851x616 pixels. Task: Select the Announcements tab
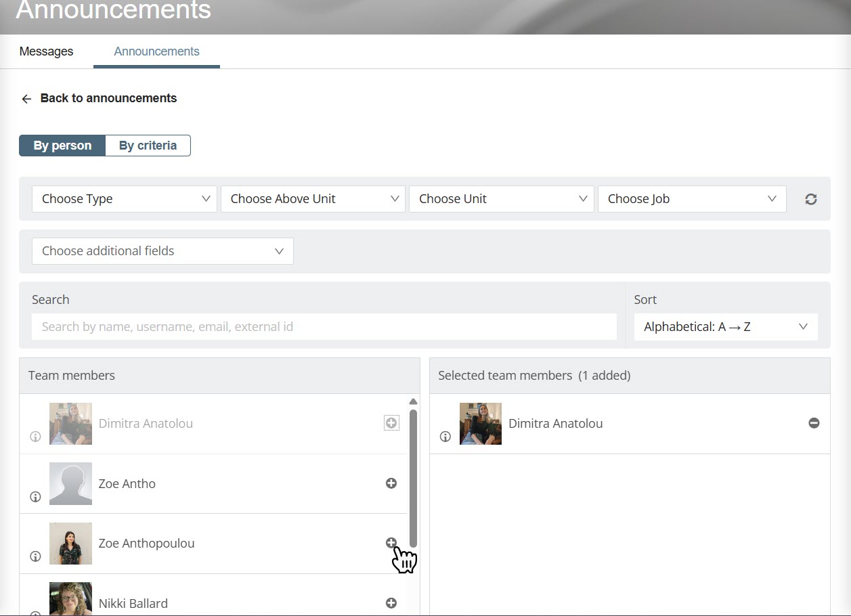156,51
